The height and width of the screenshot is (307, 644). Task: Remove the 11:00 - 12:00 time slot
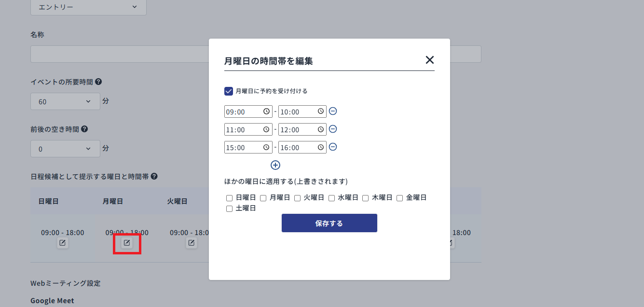click(x=332, y=129)
